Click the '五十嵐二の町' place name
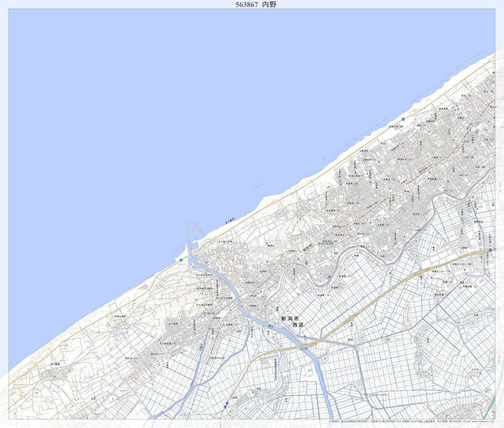This screenshot has width=504, height=428. (226, 241)
